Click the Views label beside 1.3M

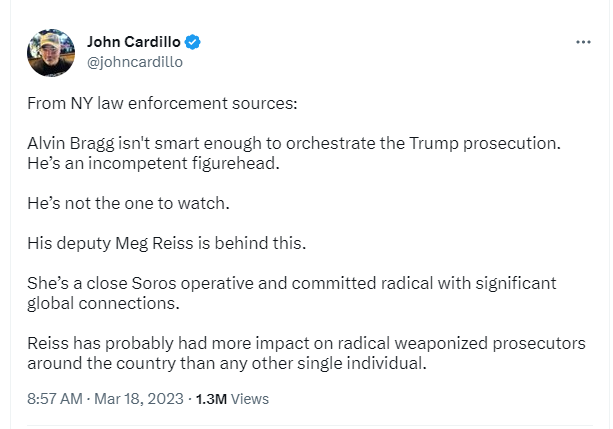pos(250,399)
